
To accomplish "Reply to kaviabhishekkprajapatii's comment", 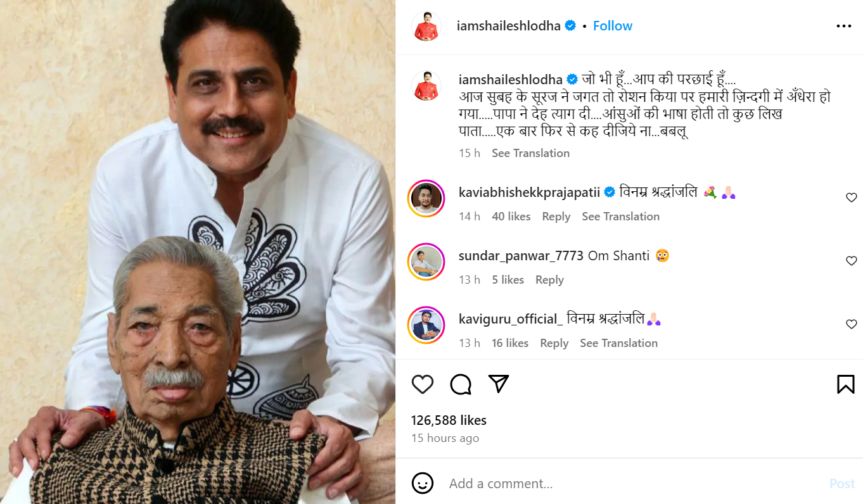I will (556, 217).
